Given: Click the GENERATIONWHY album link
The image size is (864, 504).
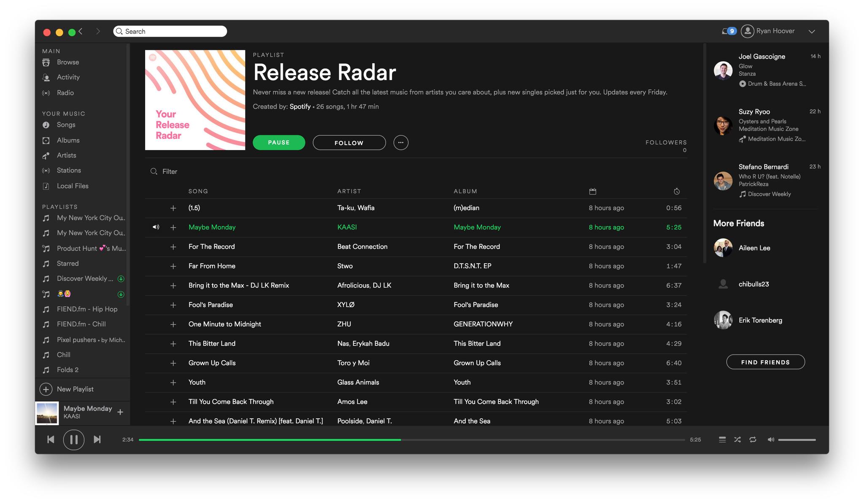Looking at the screenshot, I should (x=483, y=324).
